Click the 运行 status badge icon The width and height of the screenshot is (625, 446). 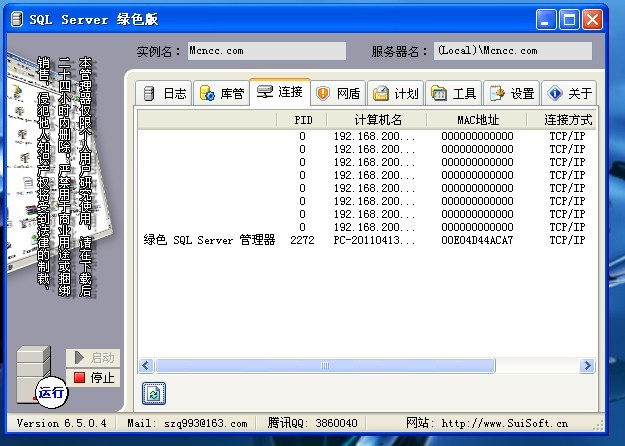coord(50,393)
